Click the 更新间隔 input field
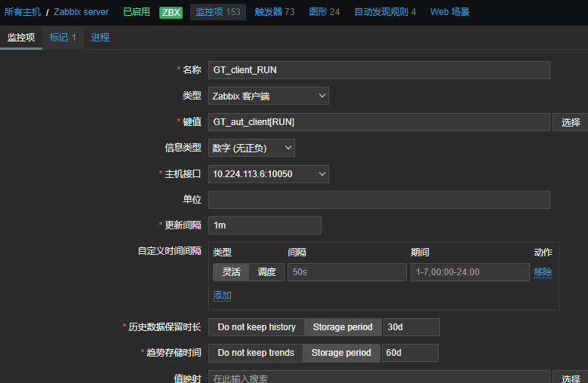This screenshot has width=588, height=383. click(264, 225)
